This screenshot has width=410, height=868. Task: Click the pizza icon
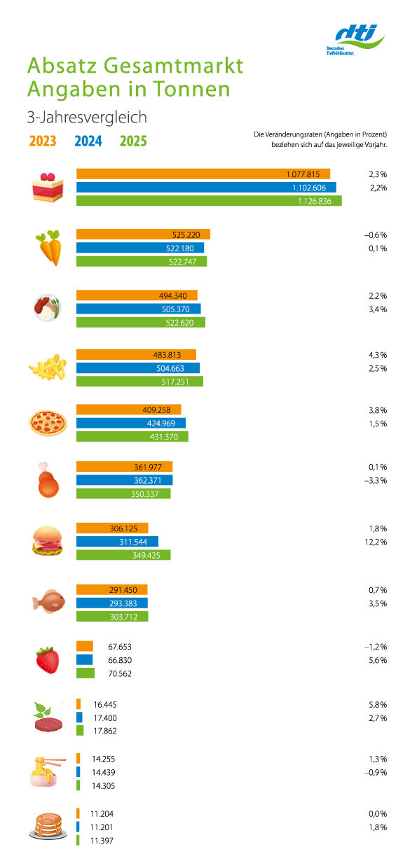pos(47,423)
